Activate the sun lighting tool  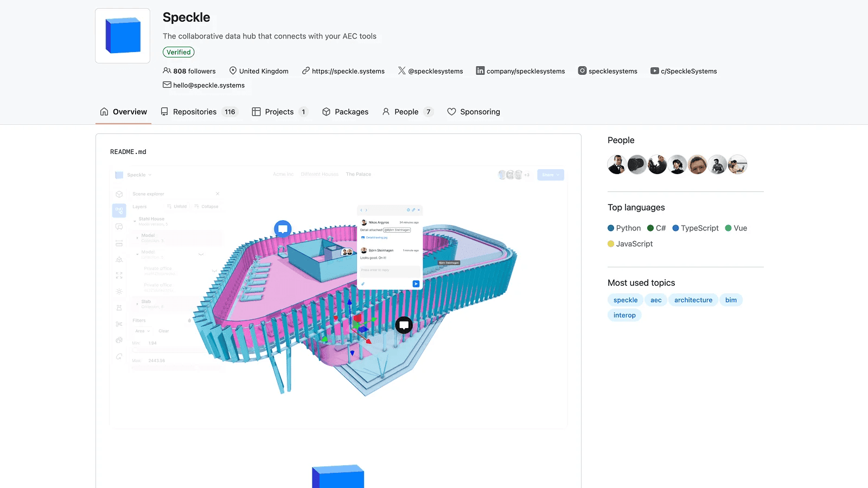pyautogui.click(x=119, y=291)
